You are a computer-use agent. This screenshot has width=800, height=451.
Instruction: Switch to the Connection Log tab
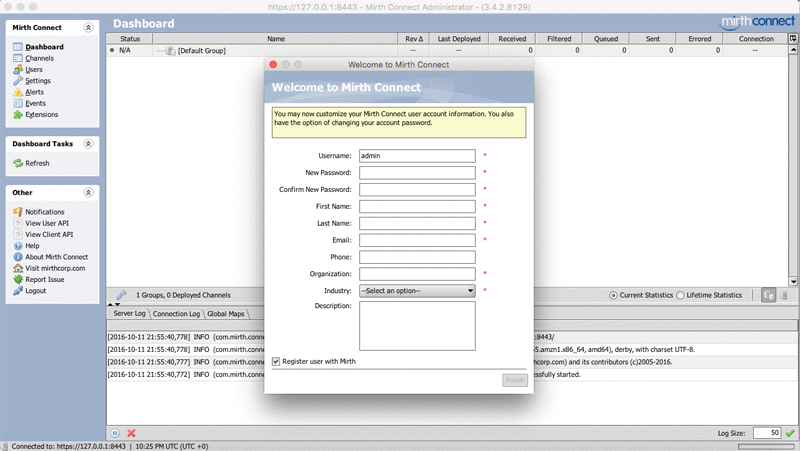(176, 314)
